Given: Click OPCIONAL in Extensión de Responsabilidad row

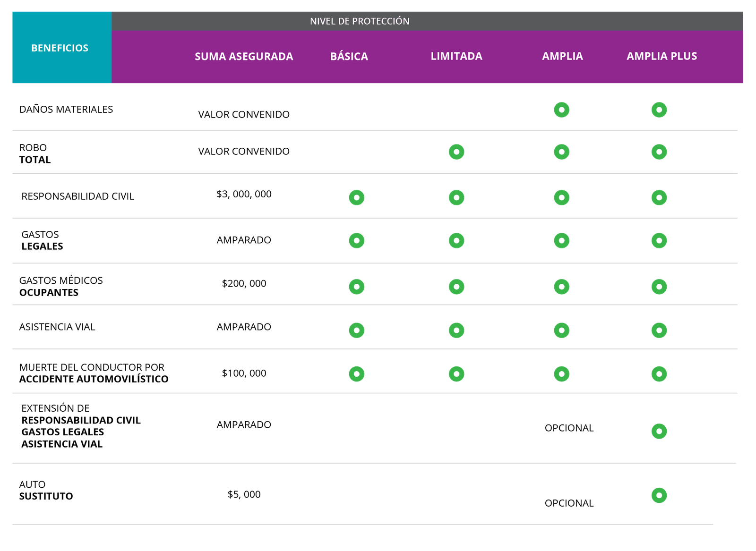Looking at the screenshot, I should [569, 428].
